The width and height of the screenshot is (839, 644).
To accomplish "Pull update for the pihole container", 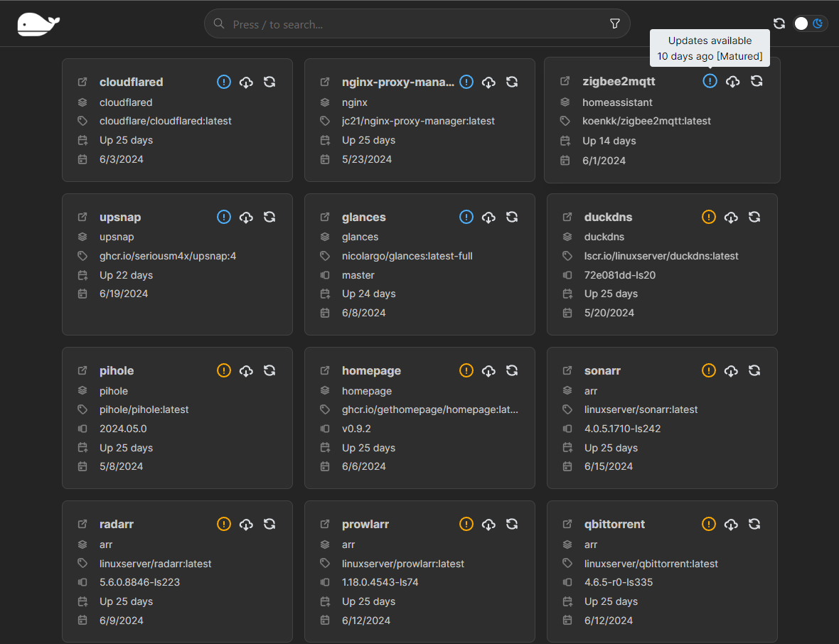I will 246,370.
